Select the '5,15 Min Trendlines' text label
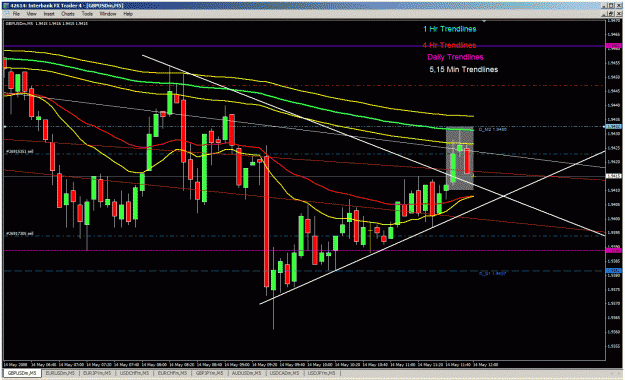The height and width of the screenshot is (380, 625). click(464, 69)
